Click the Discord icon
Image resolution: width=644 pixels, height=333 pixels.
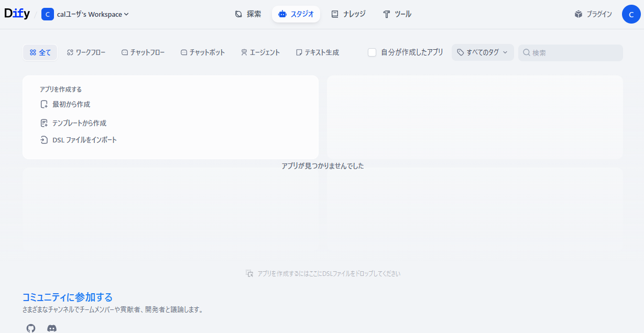pyautogui.click(x=52, y=328)
